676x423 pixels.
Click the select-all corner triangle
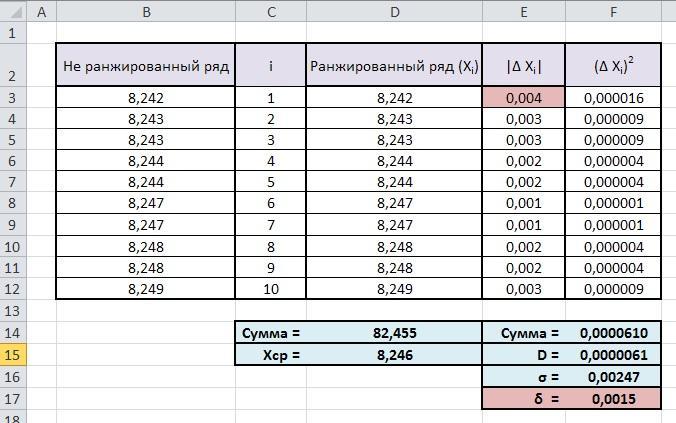pyautogui.click(x=14, y=12)
